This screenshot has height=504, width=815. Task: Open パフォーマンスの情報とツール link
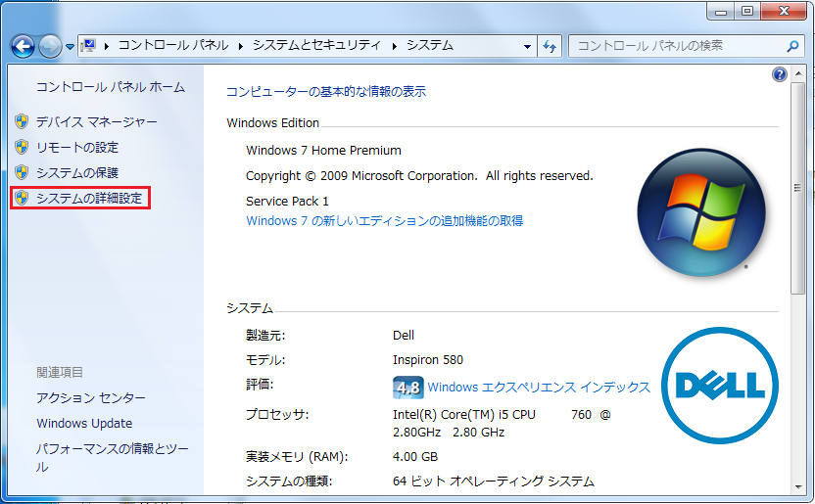pyautogui.click(x=113, y=458)
